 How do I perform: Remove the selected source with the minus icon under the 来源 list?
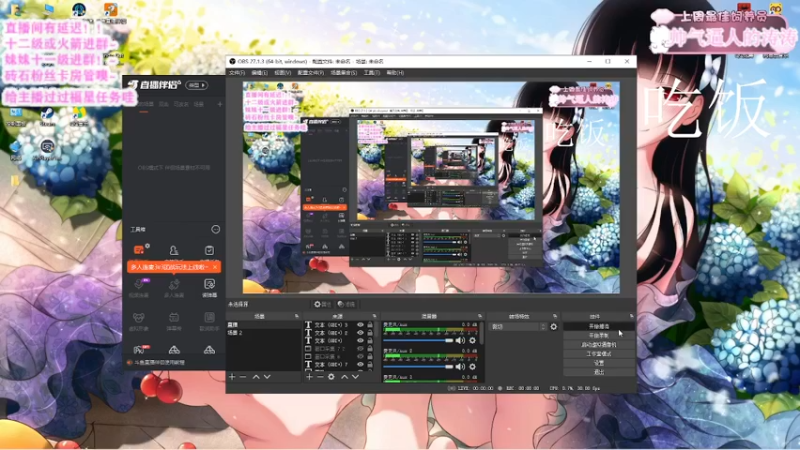pyautogui.click(x=320, y=377)
